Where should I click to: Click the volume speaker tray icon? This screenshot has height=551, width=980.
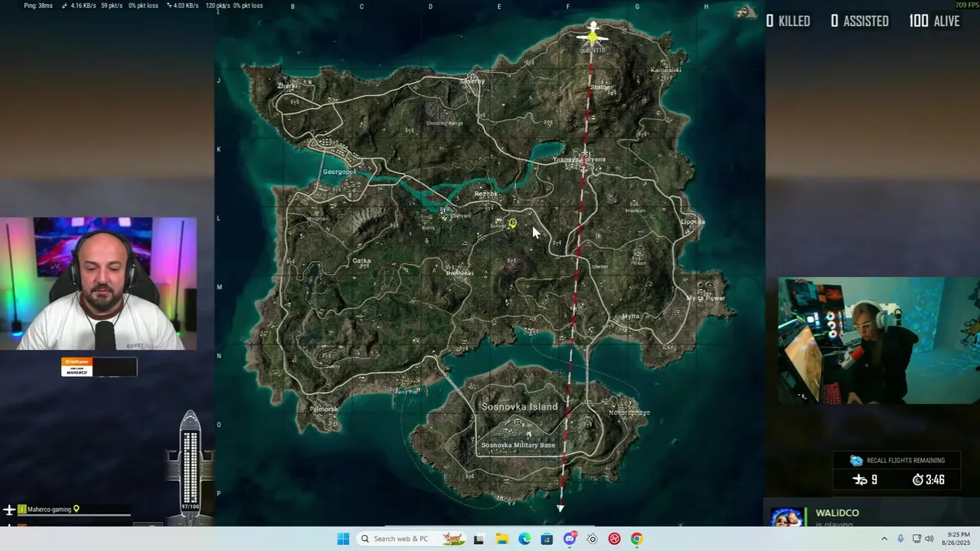[x=930, y=539]
